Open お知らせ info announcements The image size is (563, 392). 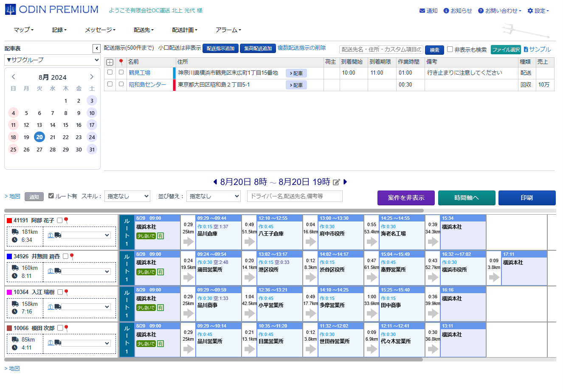point(458,11)
